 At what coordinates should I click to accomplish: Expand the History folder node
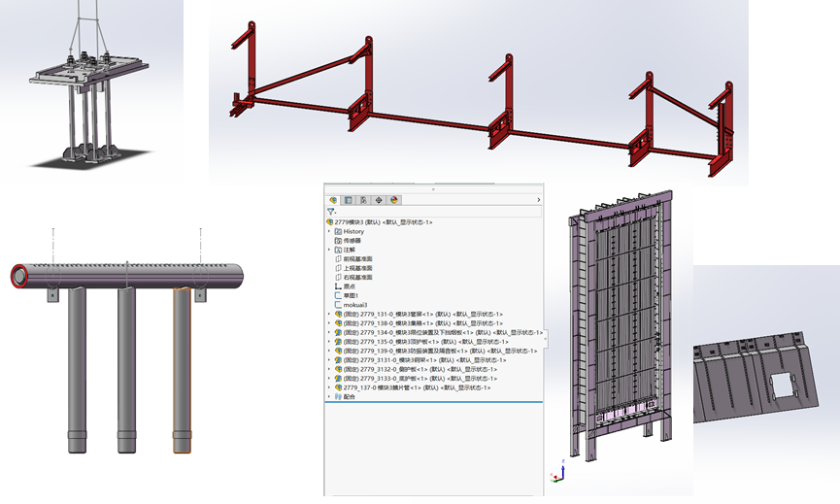click(x=329, y=231)
